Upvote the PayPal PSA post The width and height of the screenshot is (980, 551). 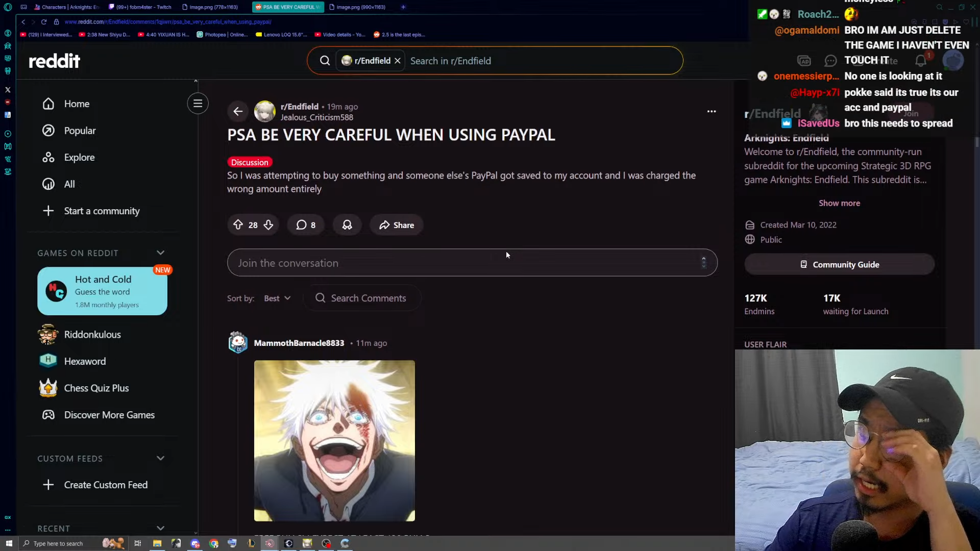pos(238,225)
